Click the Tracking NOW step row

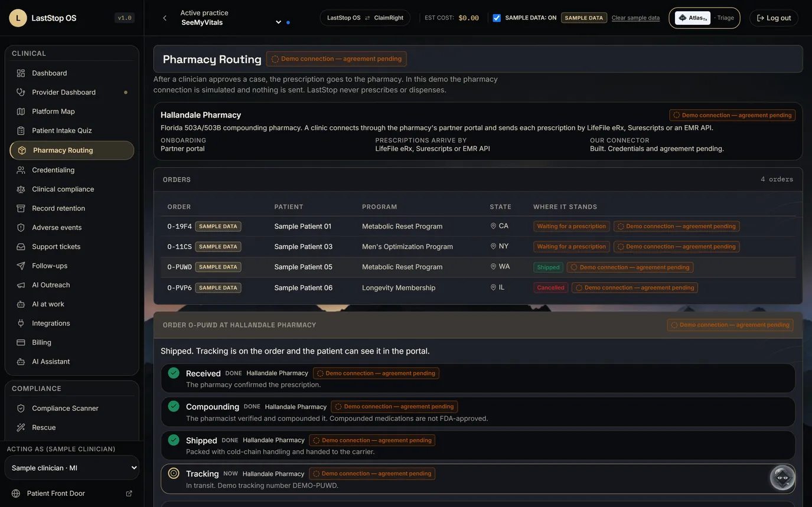(x=478, y=479)
